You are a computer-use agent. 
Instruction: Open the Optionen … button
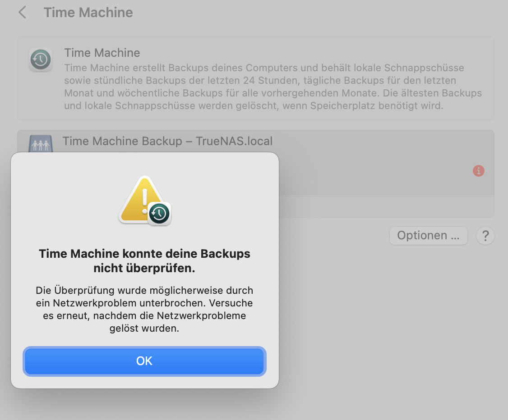pos(428,236)
